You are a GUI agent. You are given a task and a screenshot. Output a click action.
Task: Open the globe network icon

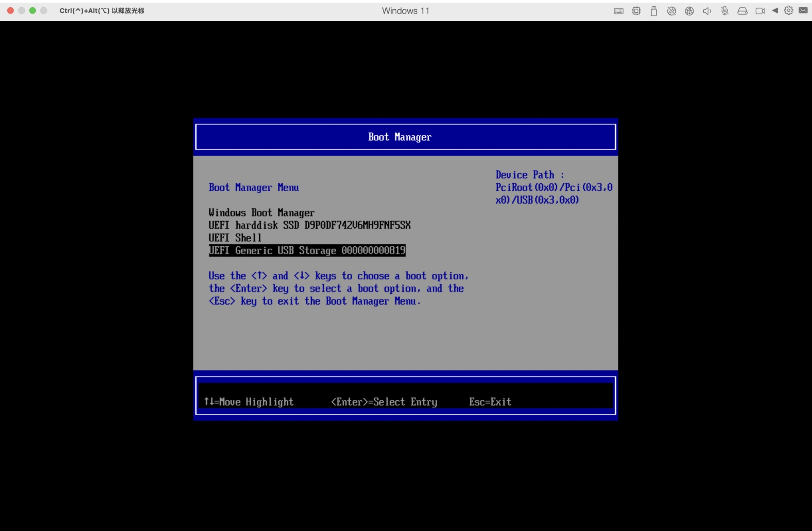pos(689,11)
